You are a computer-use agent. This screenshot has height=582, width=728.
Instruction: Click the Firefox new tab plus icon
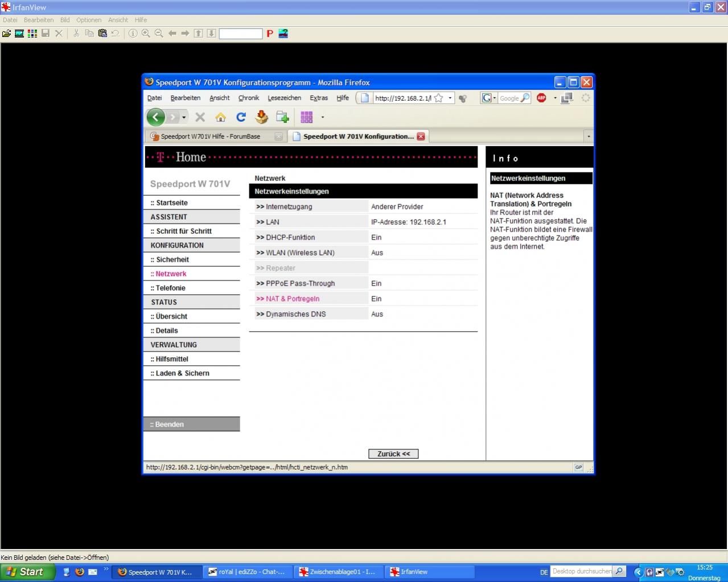tap(282, 117)
